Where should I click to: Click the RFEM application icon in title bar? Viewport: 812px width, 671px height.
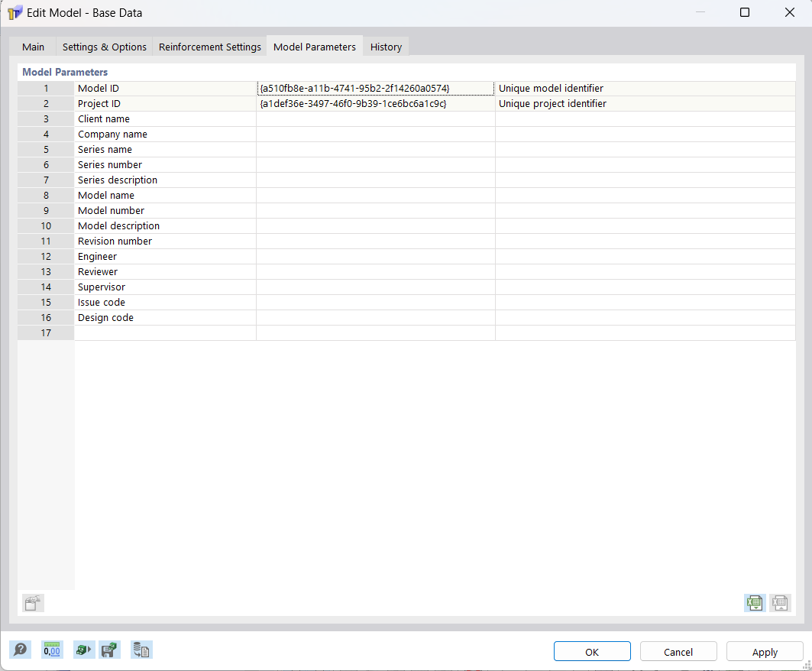click(x=13, y=12)
